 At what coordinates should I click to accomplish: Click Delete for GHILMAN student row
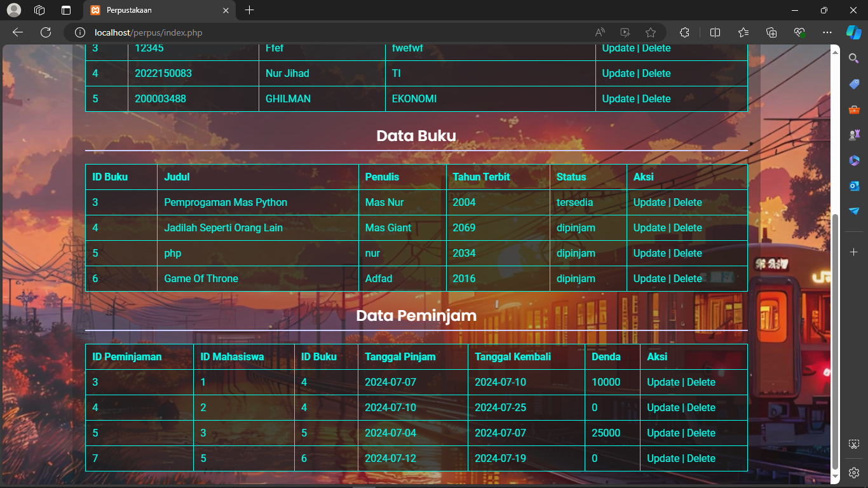click(x=656, y=98)
